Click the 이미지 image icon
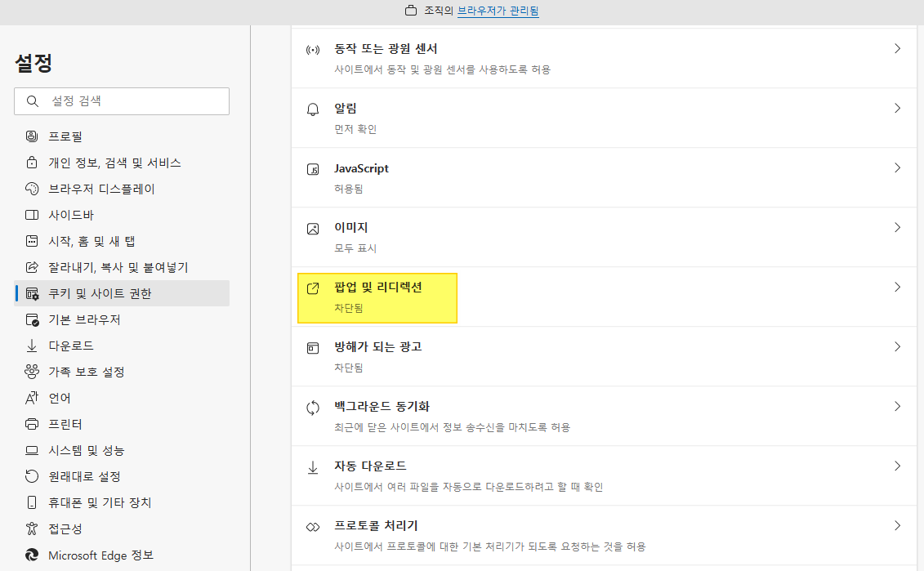The image size is (924, 571). [x=312, y=229]
